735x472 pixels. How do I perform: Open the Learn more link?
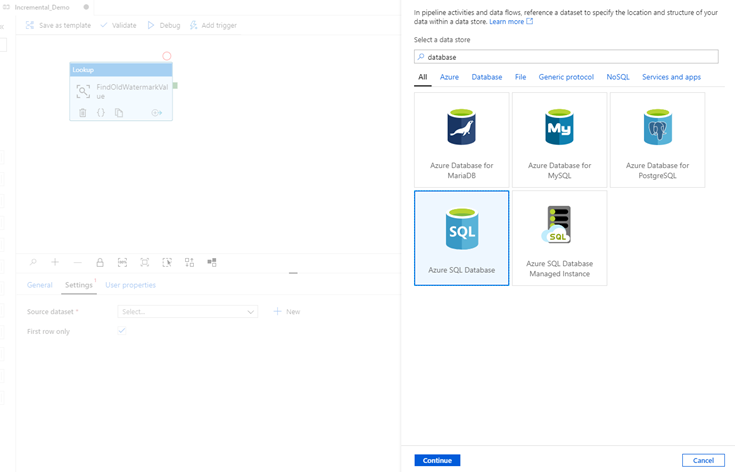point(506,22)
